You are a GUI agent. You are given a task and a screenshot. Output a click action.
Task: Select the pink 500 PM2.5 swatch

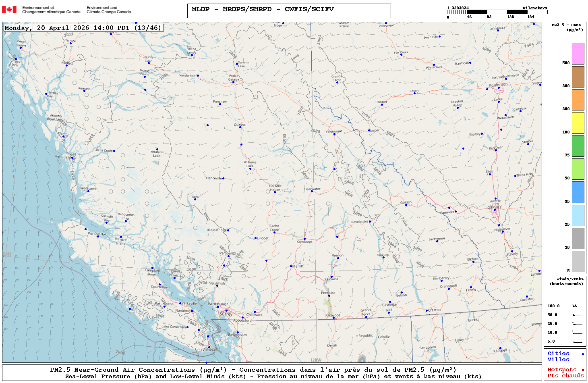coord(578,54)
